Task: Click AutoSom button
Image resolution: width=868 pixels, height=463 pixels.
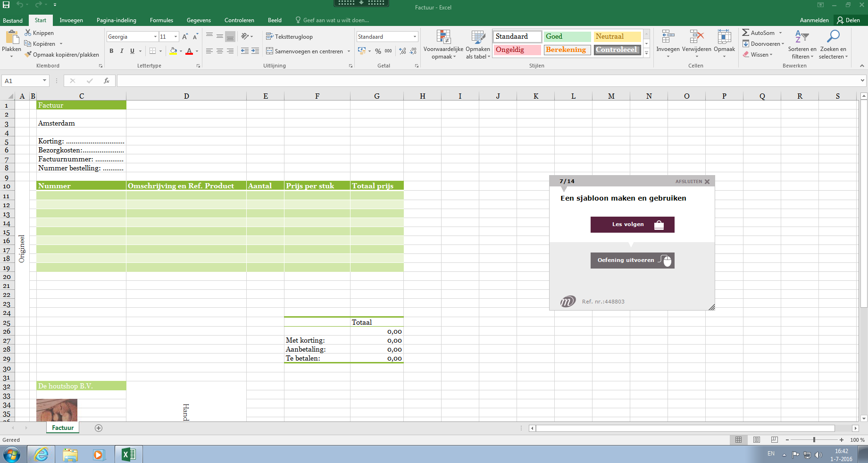Action: tap(759, 33)
